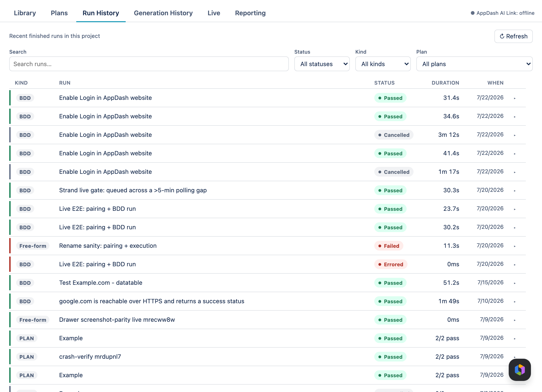Expand the 23.7s Live E2E run row
Viewport: 542px width, 392px height.
(x=515, y=209)
